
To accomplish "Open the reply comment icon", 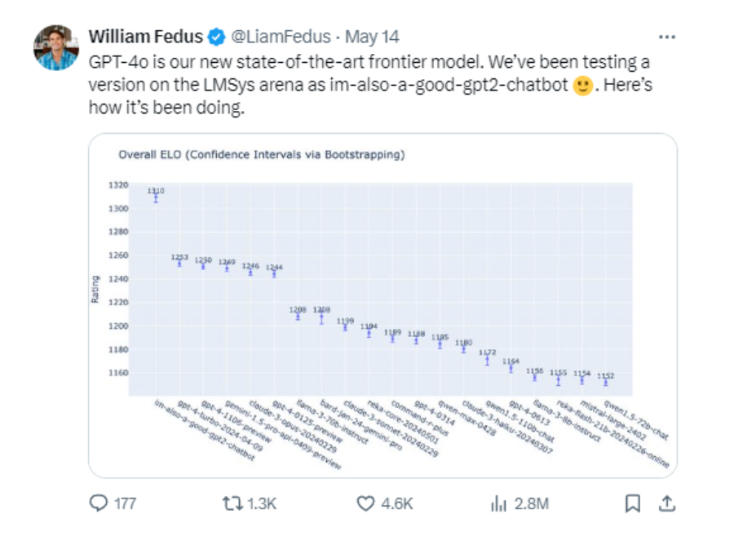I will 99,503.
